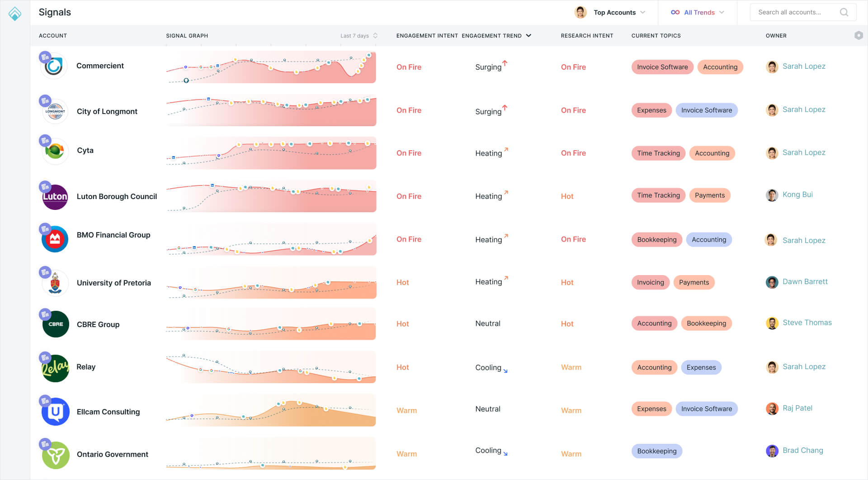Click the Bookkeeping tag for Ontario Government

[x=657, y=451]
